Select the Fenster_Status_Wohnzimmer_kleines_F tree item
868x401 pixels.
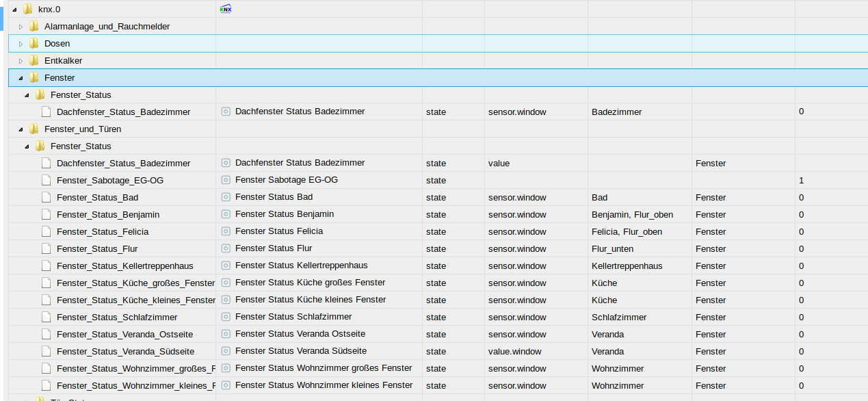coord(135,385)
